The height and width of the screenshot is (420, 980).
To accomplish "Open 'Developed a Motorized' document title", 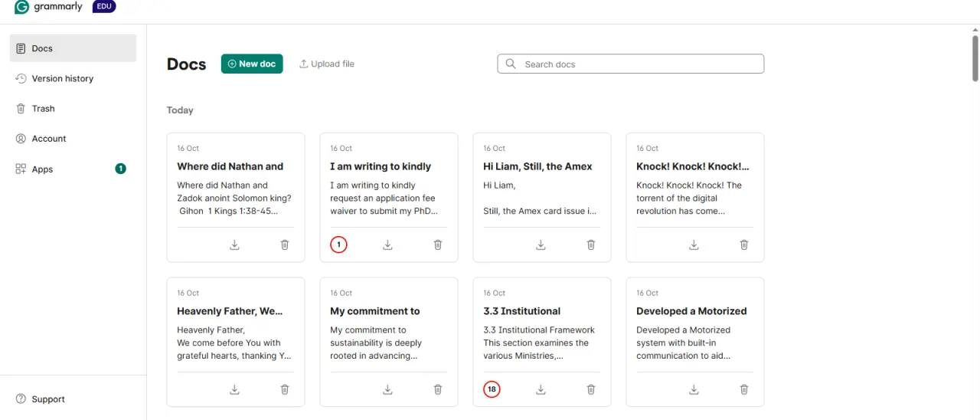I will [691, 311].
